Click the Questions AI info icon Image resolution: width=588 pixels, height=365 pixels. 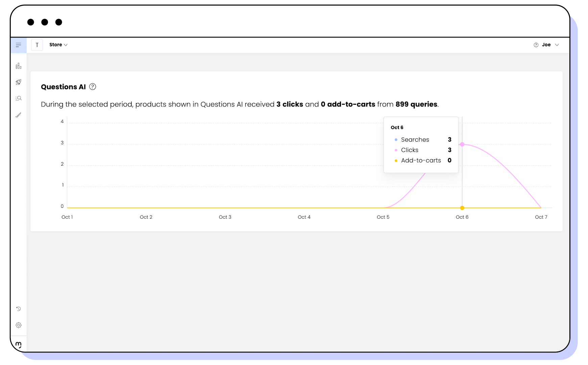click(93, 87)
